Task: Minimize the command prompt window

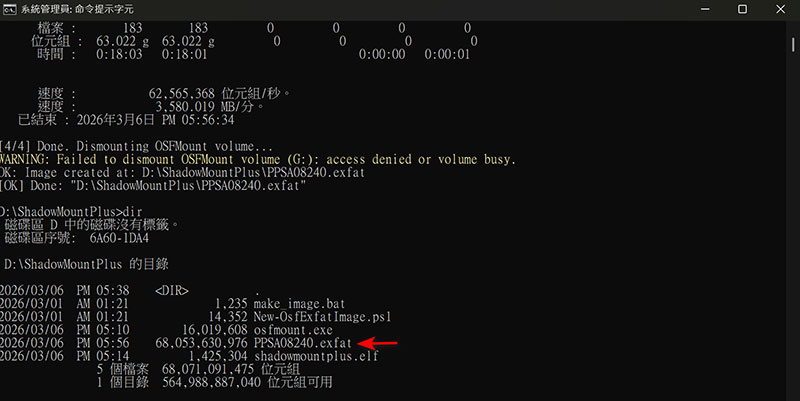Action: tap(692, 9)
